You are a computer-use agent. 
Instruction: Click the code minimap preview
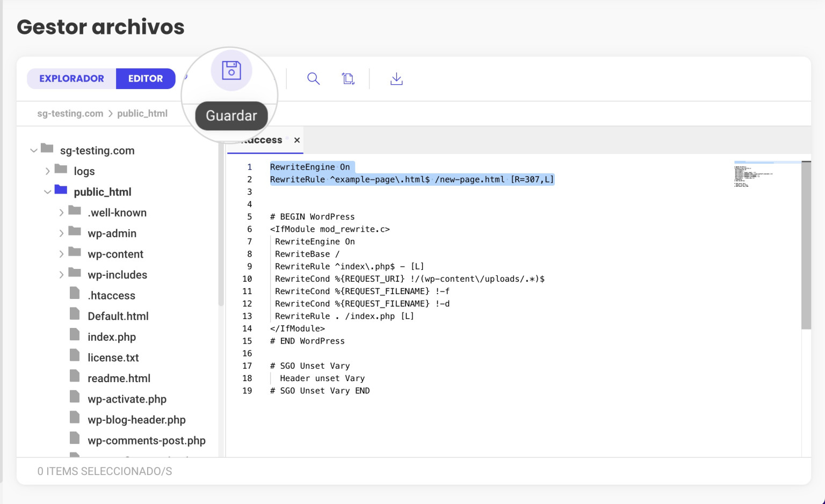point(753,174)
